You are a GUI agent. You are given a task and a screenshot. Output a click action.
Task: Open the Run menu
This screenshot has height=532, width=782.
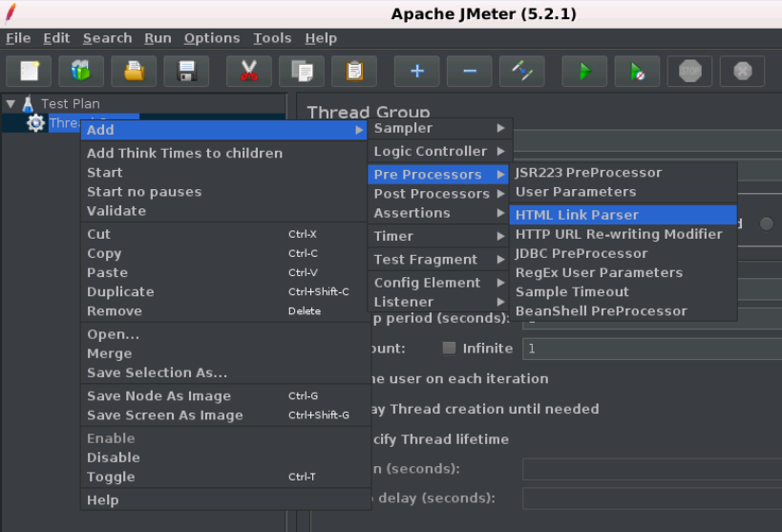tap(158, 38)
